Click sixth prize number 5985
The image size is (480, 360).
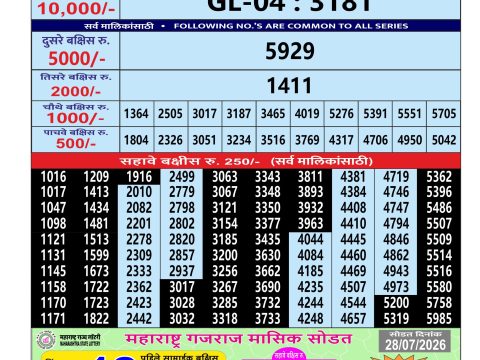pos(439,319)
